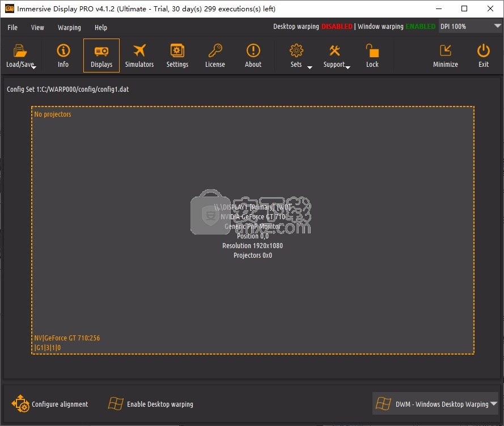Expand the Load/Save dropdown arrow

[x=34, y=67]
